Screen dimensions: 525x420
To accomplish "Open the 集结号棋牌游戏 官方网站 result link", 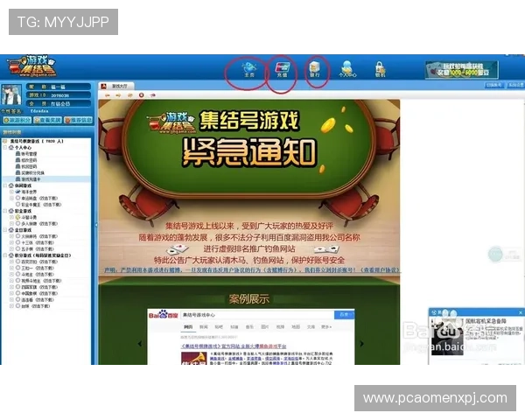I will click(234, 346).
